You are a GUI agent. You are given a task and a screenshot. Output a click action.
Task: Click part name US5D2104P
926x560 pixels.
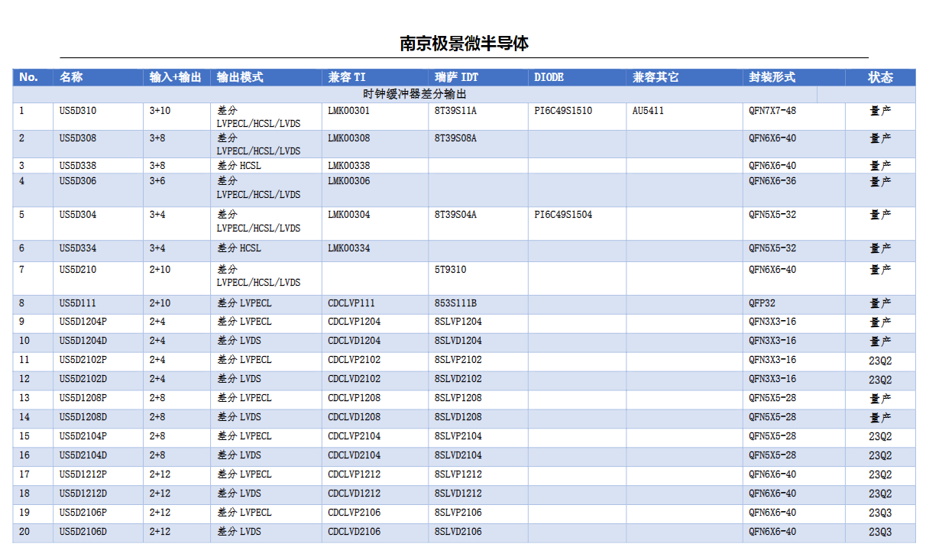point(83,436)
